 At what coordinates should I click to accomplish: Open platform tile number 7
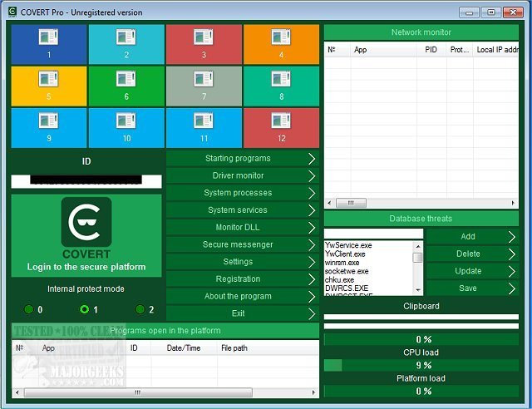[x=204, y=86]
